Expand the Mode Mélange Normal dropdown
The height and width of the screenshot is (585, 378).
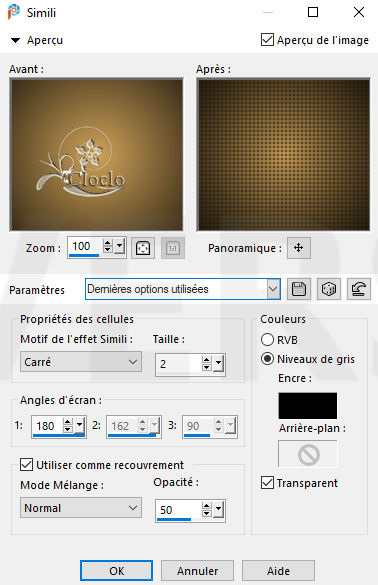coord(81,508)
